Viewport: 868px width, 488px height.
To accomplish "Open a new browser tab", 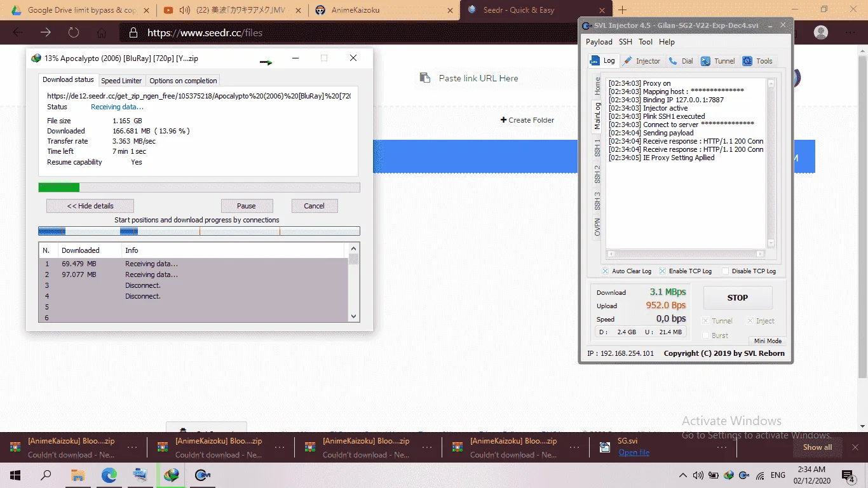I will [623, 10].
